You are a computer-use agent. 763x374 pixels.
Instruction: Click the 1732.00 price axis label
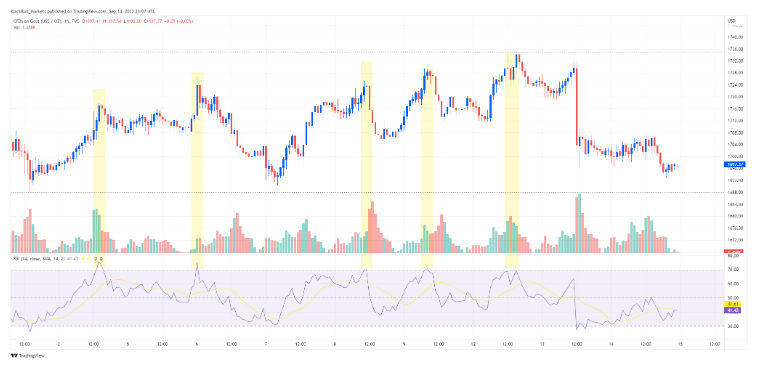click(736, 61)
